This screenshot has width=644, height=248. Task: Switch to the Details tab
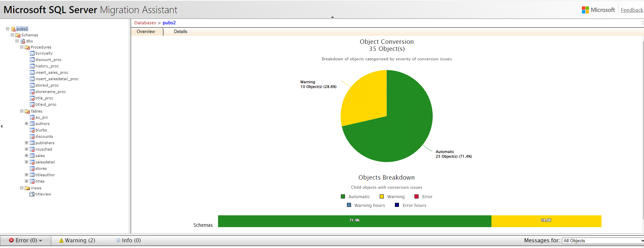click(x=181, y=32)
